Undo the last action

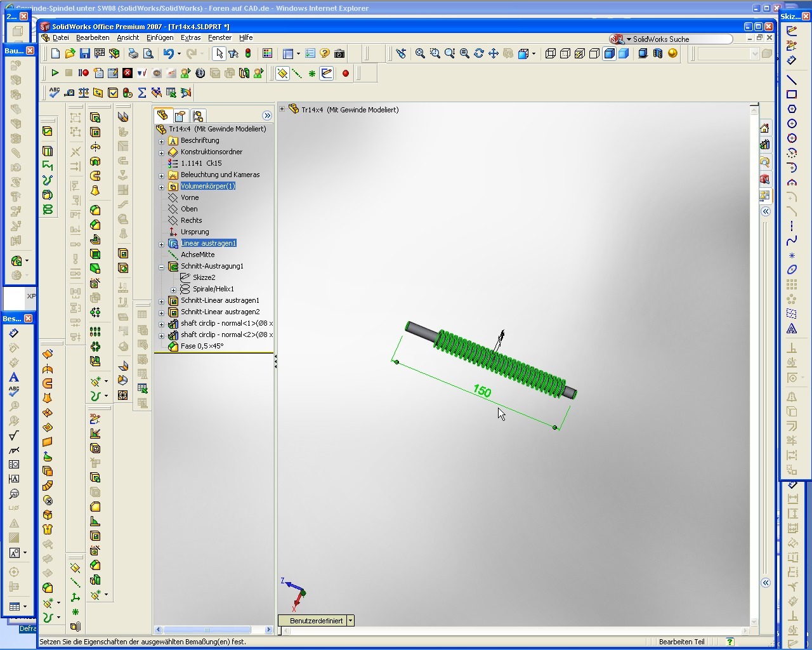point(168,54)
